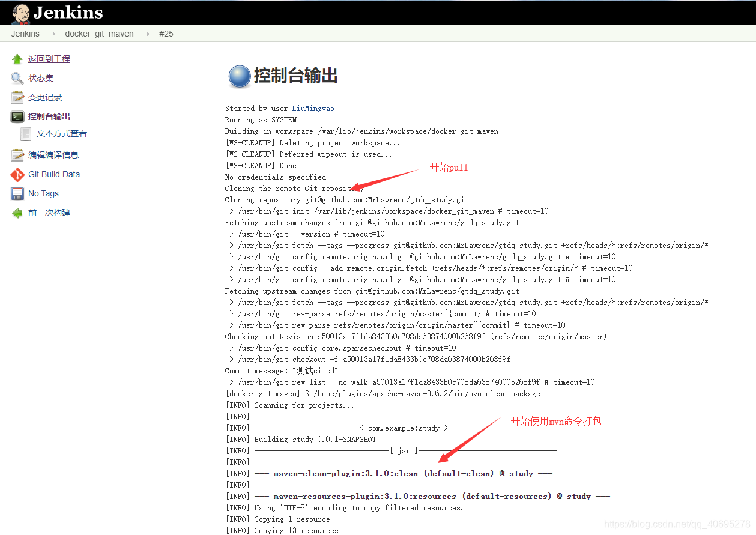This screenshot has width=756, height=535.
Task: Select 控制台输出 in the sidebar
Action: coord(49,116)
